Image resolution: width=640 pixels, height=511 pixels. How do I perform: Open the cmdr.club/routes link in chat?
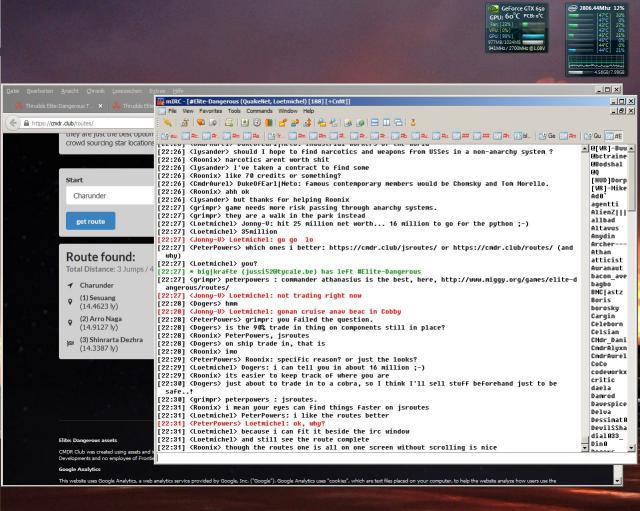pyautogui.click(x=503, y=248)
